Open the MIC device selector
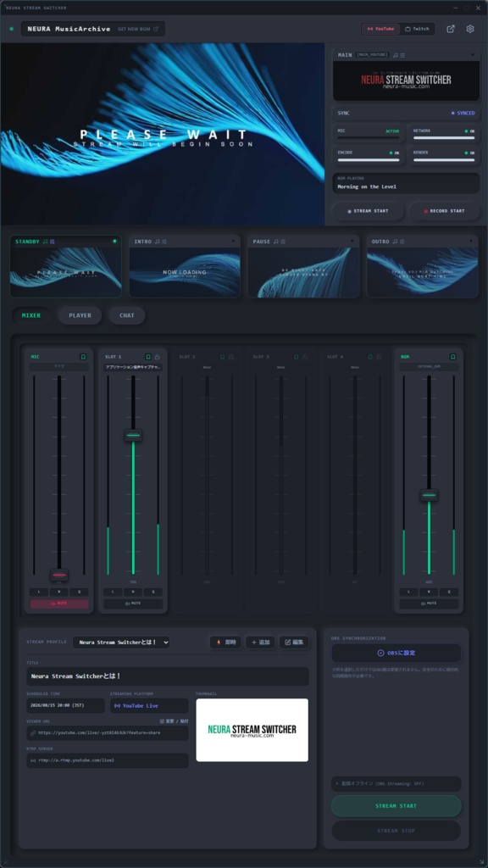Screen dimensions: 488x868 point(59,367)
